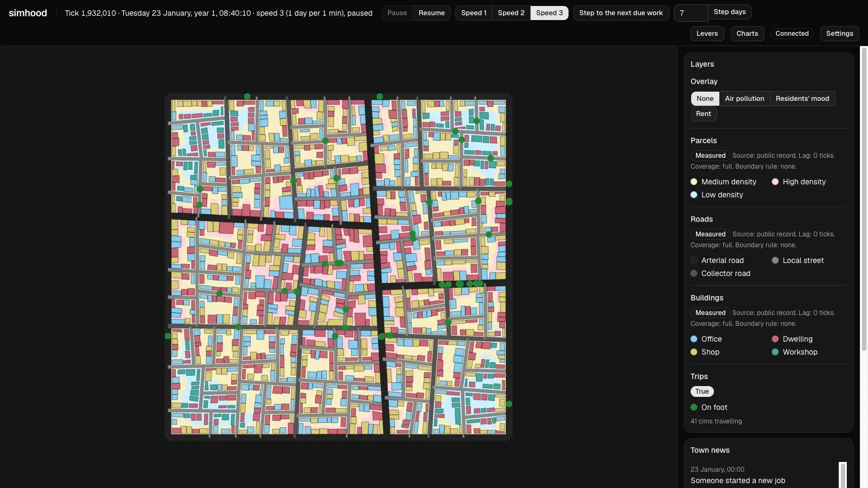The width and height of the screenshot is (868, 488).
Task: Click the Arterial road legend dot
Action: click(694, 261)
